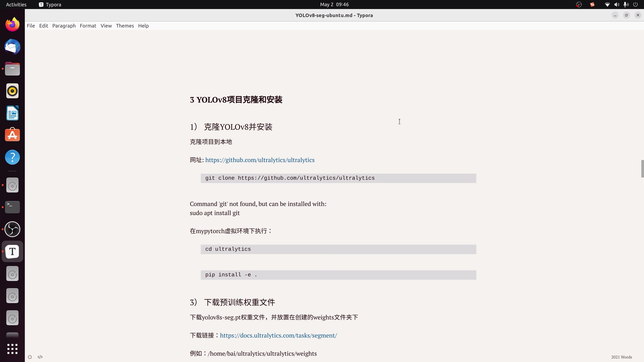The height and width of the screenshot is (362, 644).
Task: Open the Themes menu
Action: 125,26
